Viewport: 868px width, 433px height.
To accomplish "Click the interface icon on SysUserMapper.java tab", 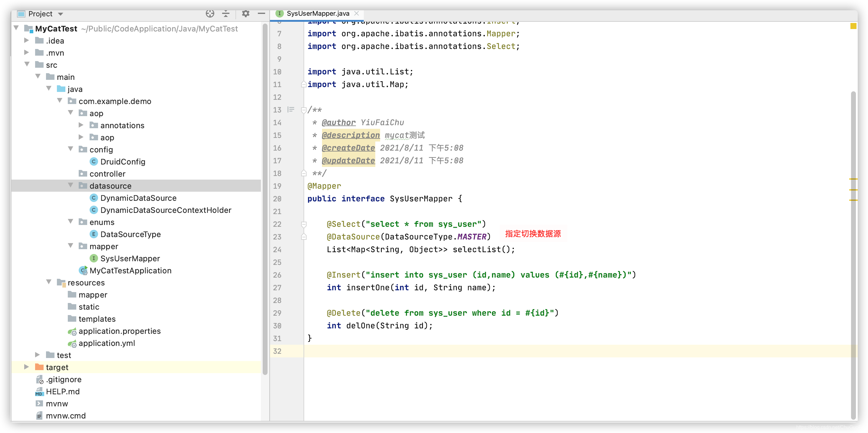I will tap(279, 14).
